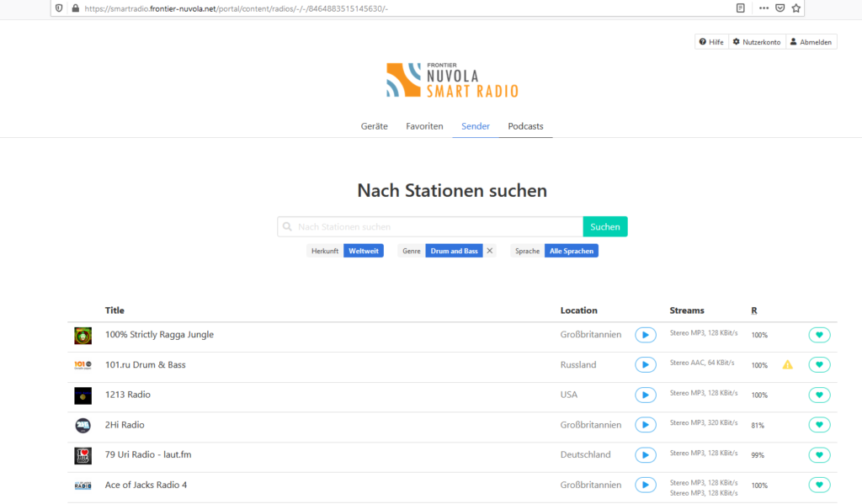Click the Stereo AAC, 64 KBit/s stream

(x=702, y=363)
